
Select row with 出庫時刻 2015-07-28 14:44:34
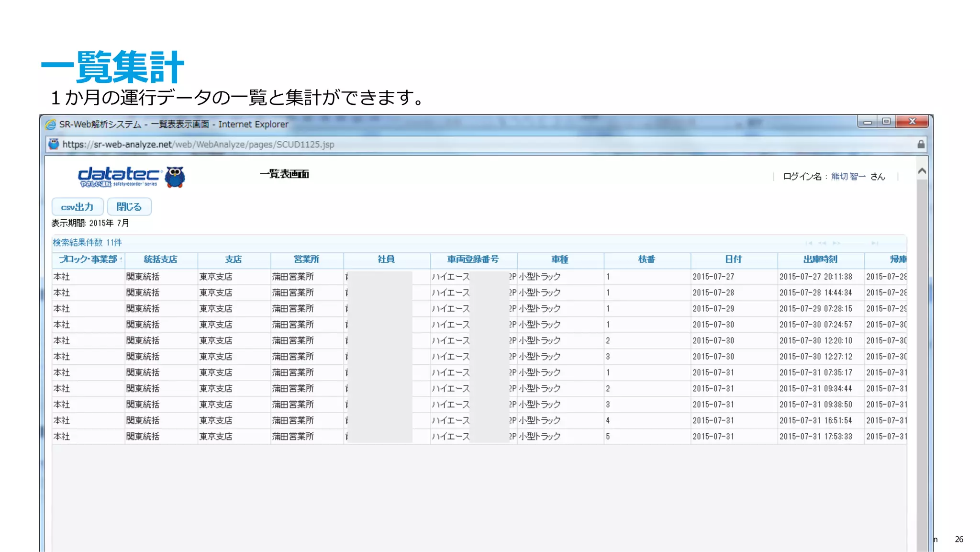479,293
